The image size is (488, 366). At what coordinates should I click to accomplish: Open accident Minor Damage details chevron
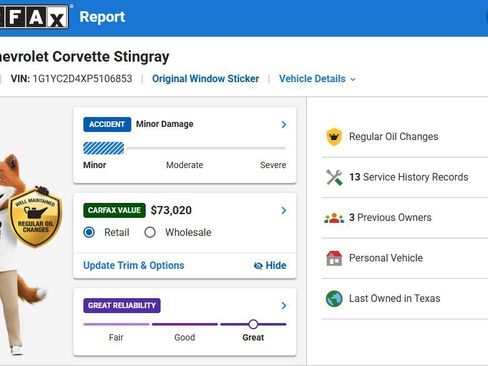284,124
